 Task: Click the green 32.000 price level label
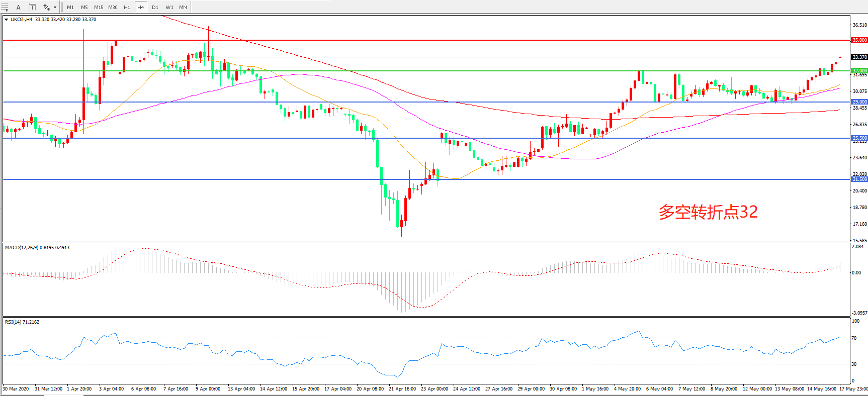859,71
